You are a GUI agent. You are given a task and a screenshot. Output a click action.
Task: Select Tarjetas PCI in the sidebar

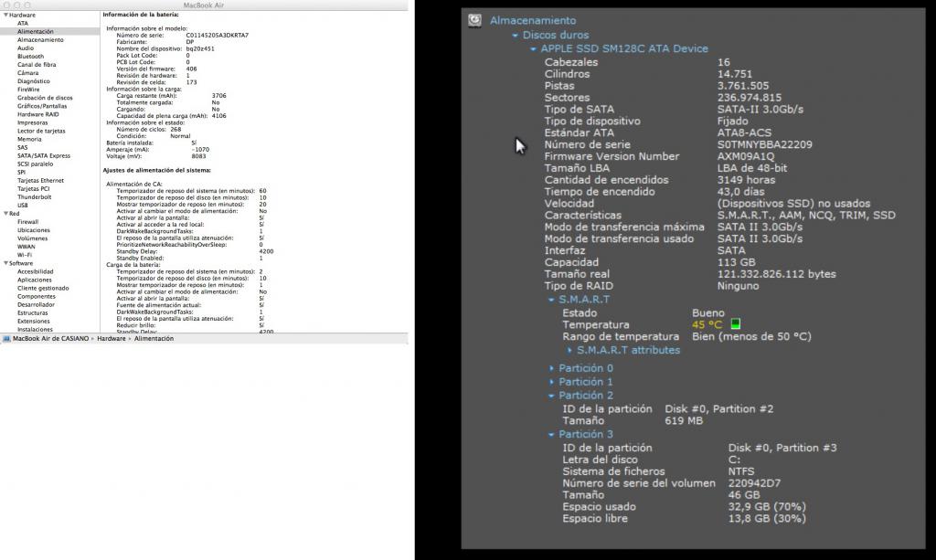[x=34, y=189]
